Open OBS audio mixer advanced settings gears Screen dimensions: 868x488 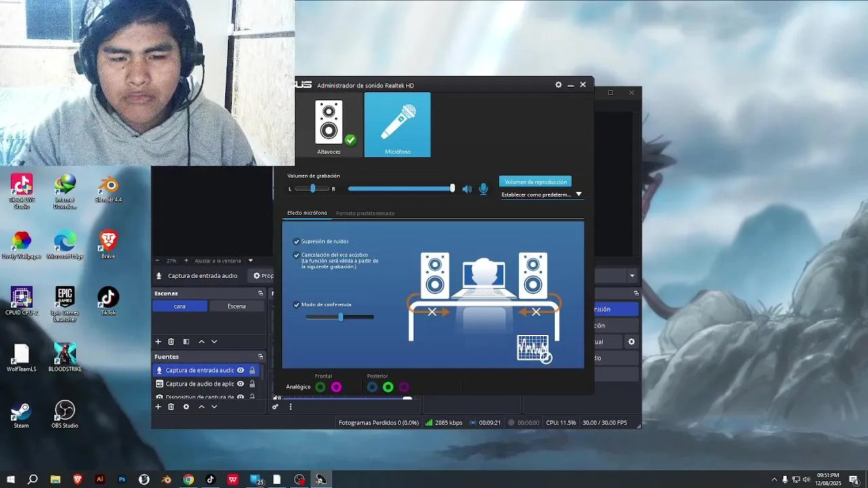[275, 407]
